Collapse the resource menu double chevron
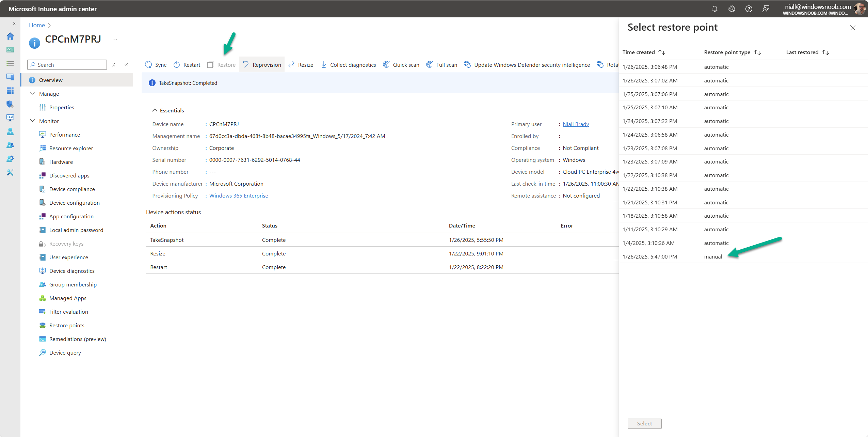 click(x=126, y=65)
